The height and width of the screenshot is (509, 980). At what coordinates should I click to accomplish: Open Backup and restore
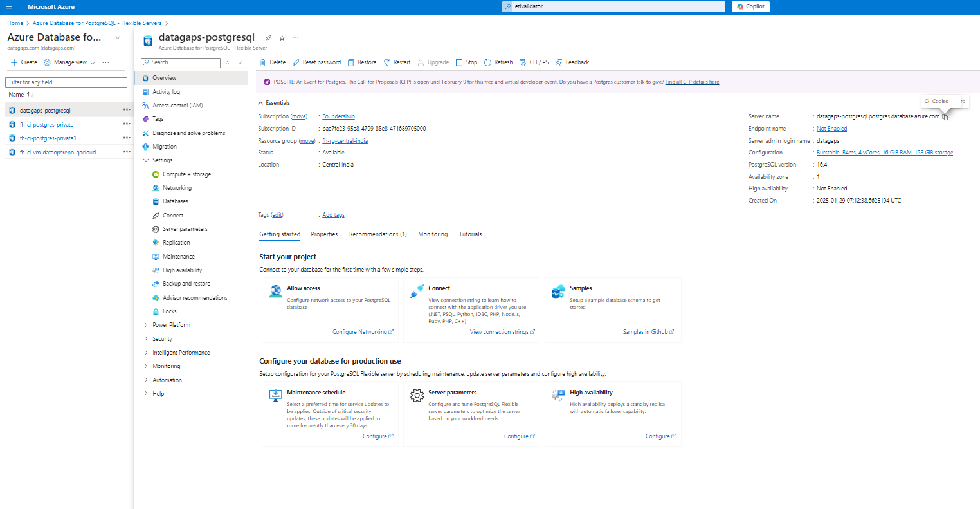(x=186, y=284)
